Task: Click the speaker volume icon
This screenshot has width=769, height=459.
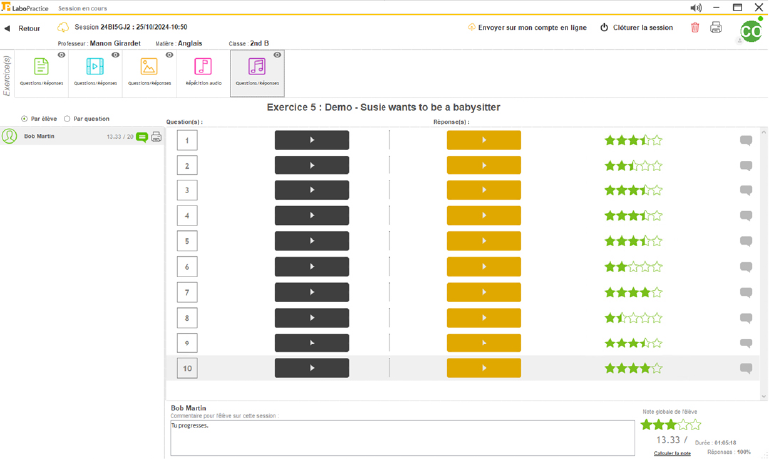Action: point(696,7)
